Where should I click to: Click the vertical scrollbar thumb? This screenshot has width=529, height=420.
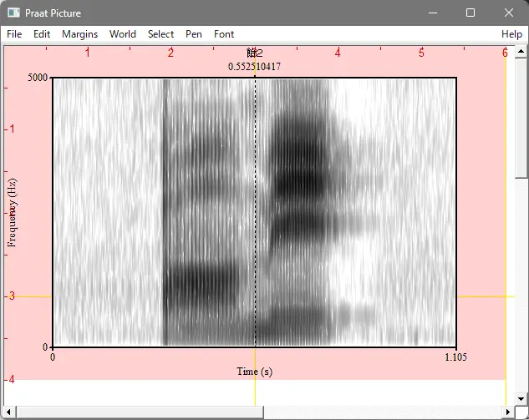521,117
